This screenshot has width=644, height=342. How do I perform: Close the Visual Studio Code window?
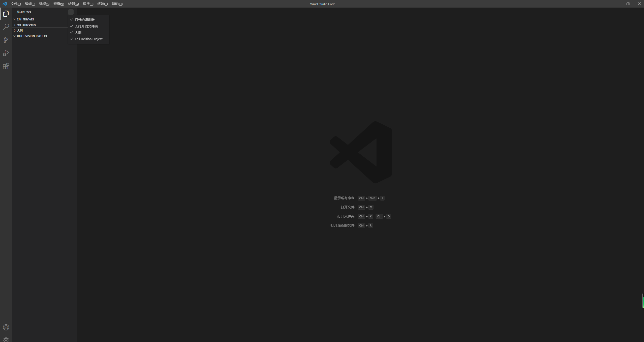639,4
